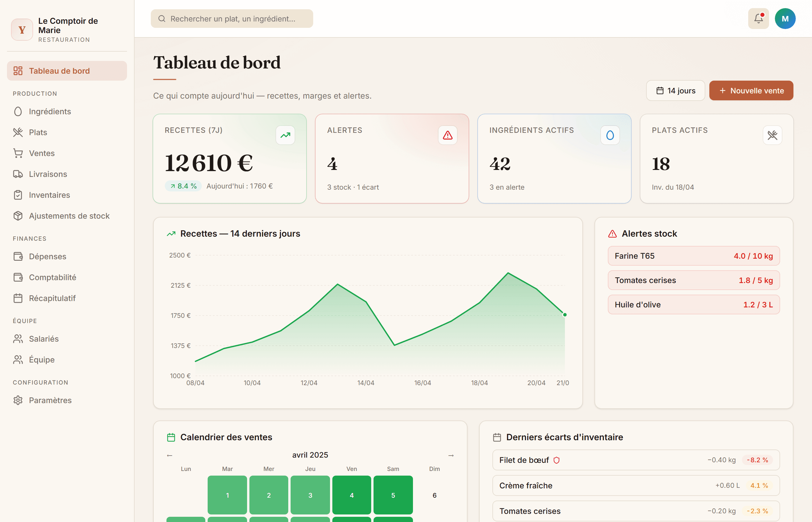Screen dimensions: 812x522
Task: Go to previous month in sales calendar
Action: pyautogui.click(x=169, y=455)
